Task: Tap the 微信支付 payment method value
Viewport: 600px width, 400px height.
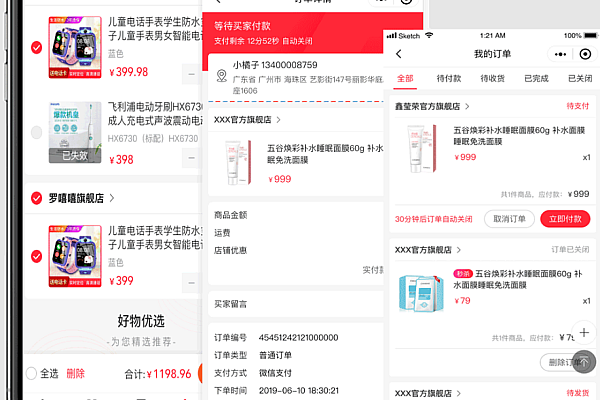Action: [x=275, y=373]
